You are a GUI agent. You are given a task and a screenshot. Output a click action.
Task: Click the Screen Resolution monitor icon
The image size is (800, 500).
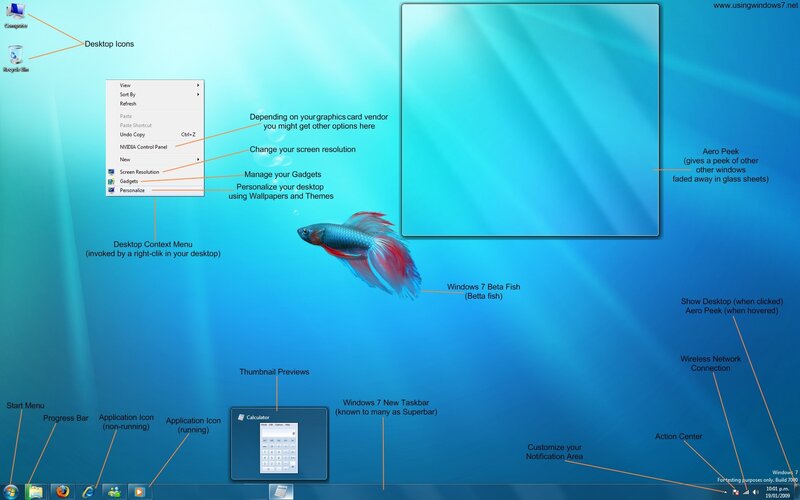[x=111, y=172]
